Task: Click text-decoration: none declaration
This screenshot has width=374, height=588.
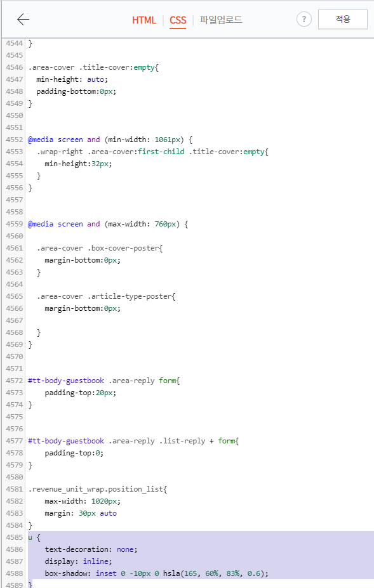Action: 91,549
